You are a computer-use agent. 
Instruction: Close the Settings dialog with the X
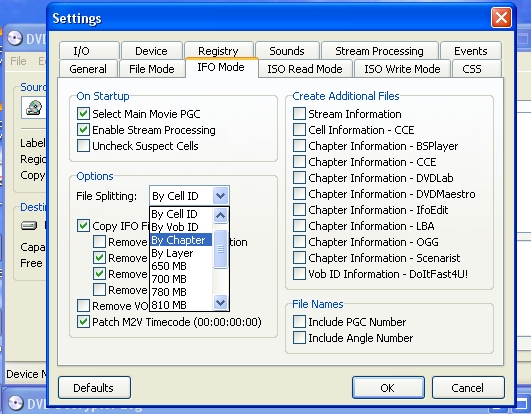pos(501,18)
